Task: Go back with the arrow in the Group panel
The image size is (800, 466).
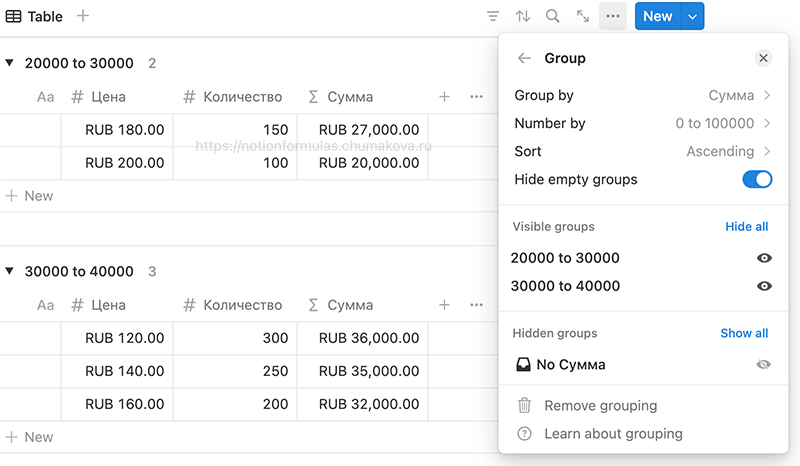Action: [524, 58]
